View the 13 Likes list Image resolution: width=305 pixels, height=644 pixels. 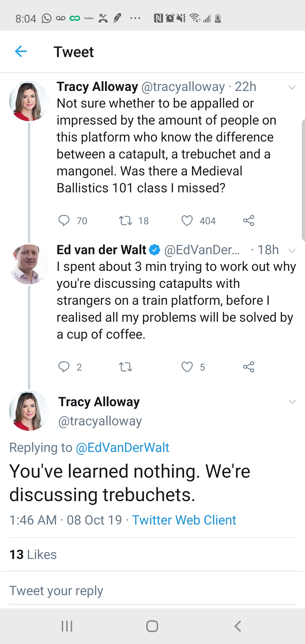click(33, 554)
